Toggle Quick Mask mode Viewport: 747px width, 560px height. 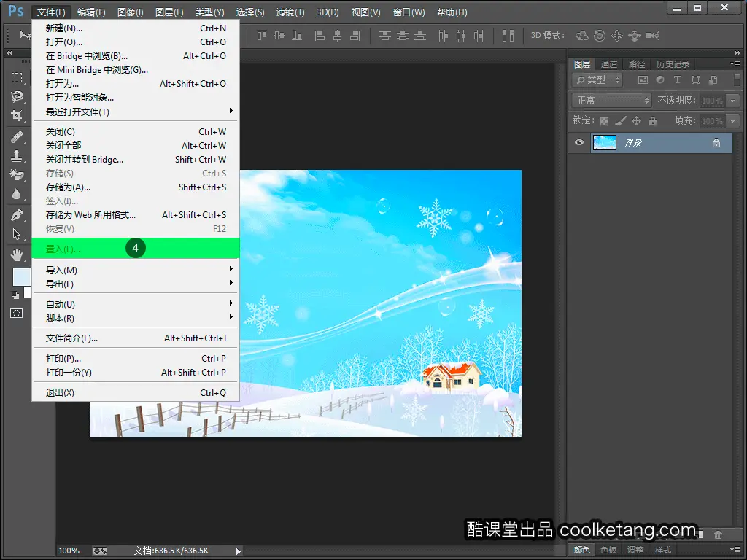coord(17,313)
